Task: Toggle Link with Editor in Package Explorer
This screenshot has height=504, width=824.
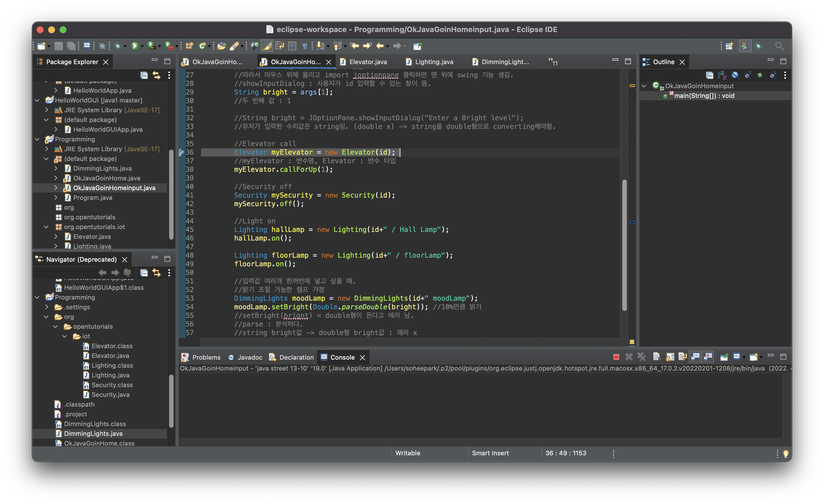Action: 156,75
